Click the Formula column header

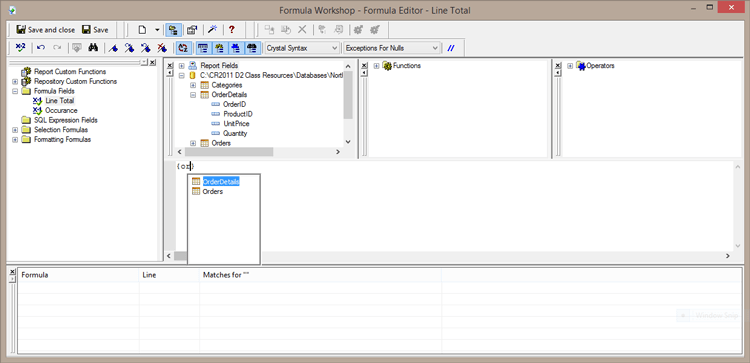tap(79, 275)
